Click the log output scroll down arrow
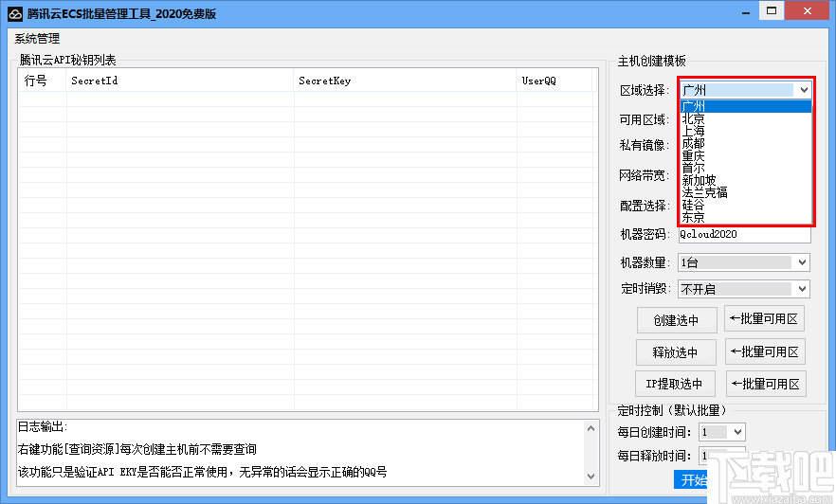Image resolution: width=836 pixels, height=504 pixels. tap(591, 477)
